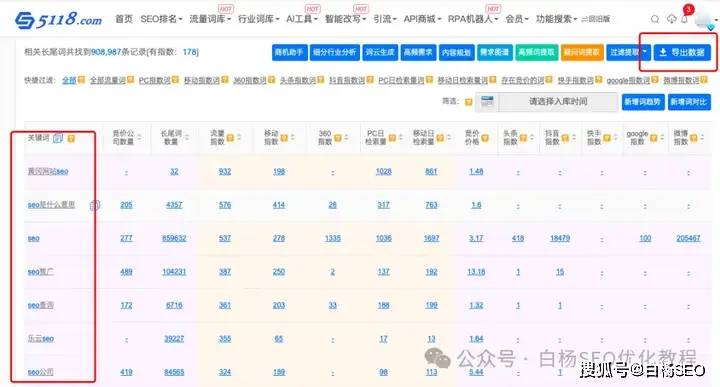Open the notification bell with red badge
The width and height of the screenshot is (720, 387).
(x=685, y=19)
